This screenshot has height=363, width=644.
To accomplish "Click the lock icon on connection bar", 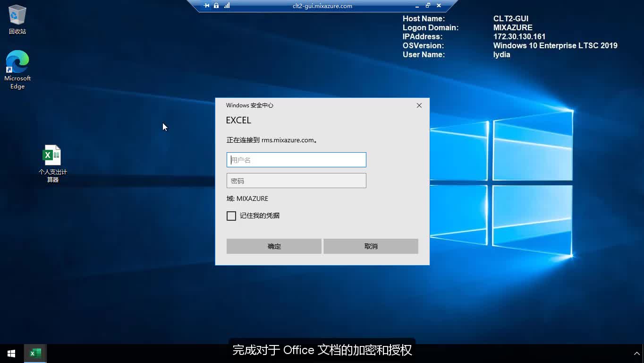I will coord(216,6).
